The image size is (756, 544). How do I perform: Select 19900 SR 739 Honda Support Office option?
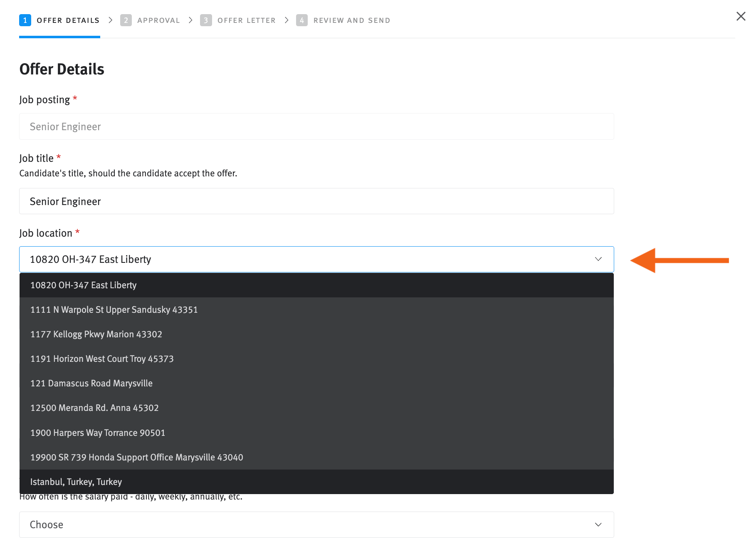(316, 457)
